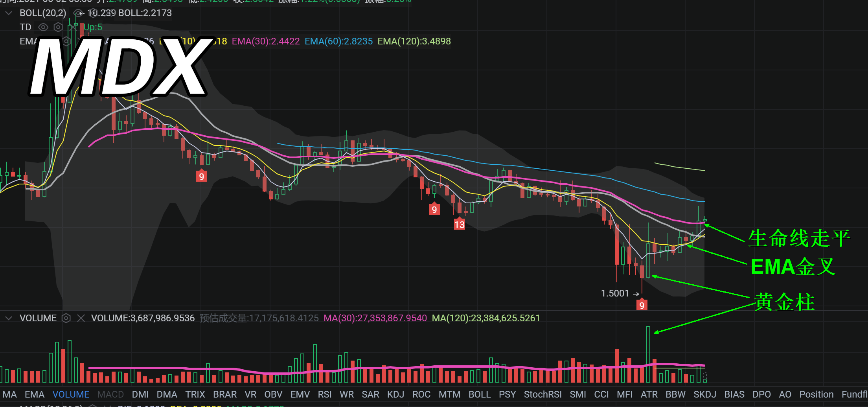Select the StochRSI indicator tab
Viewport: 868px width, 407px height.
click(543, 394)
